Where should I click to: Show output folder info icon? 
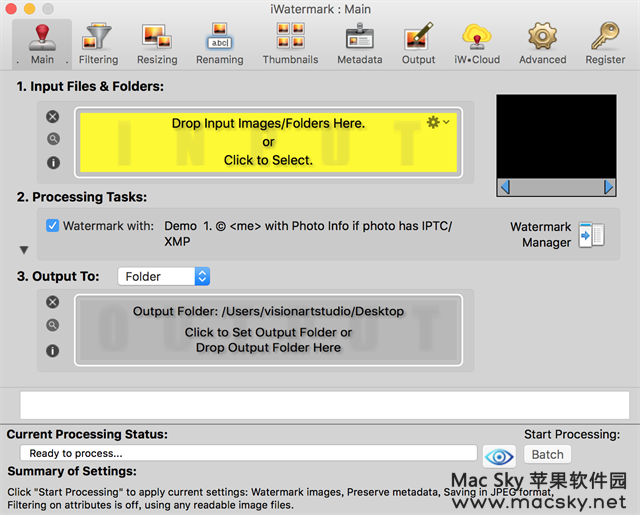52,351
